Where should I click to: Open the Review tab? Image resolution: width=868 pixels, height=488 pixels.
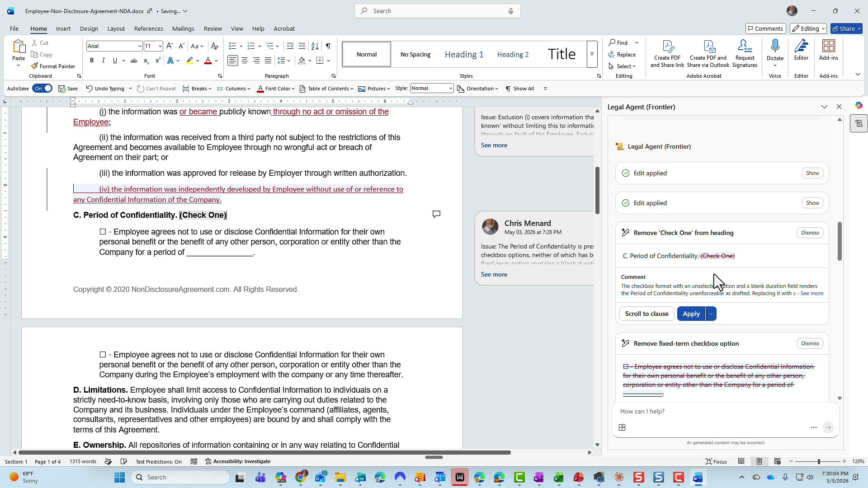point(212,28)
